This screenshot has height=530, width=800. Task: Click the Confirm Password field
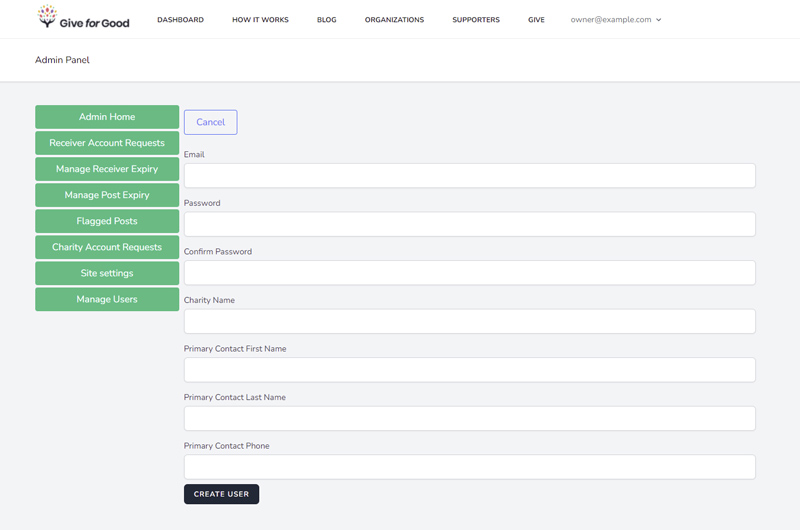click(x=469, y=272)
